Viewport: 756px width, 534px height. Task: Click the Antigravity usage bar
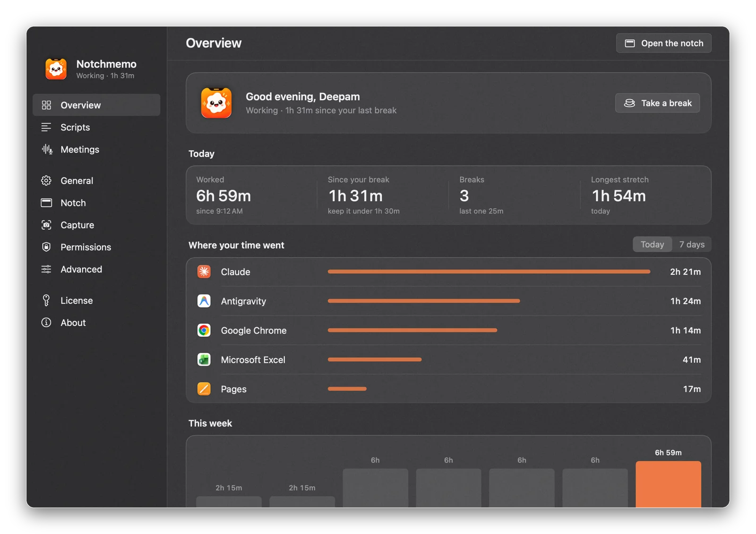point(424,301)
